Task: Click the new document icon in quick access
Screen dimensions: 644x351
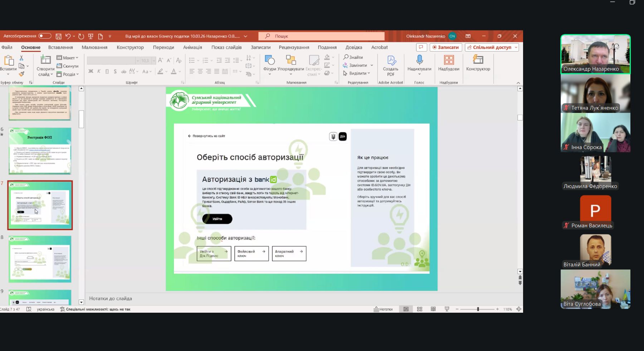Action: (x=101, y=36)
